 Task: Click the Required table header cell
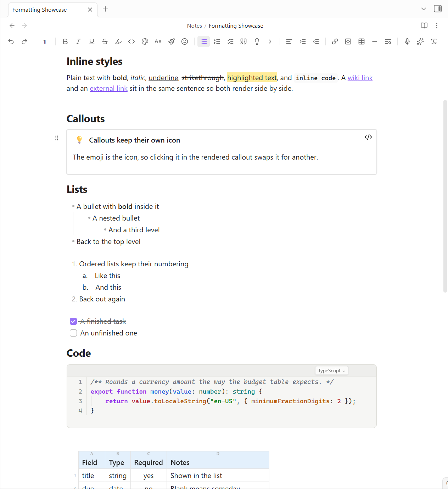149,462
